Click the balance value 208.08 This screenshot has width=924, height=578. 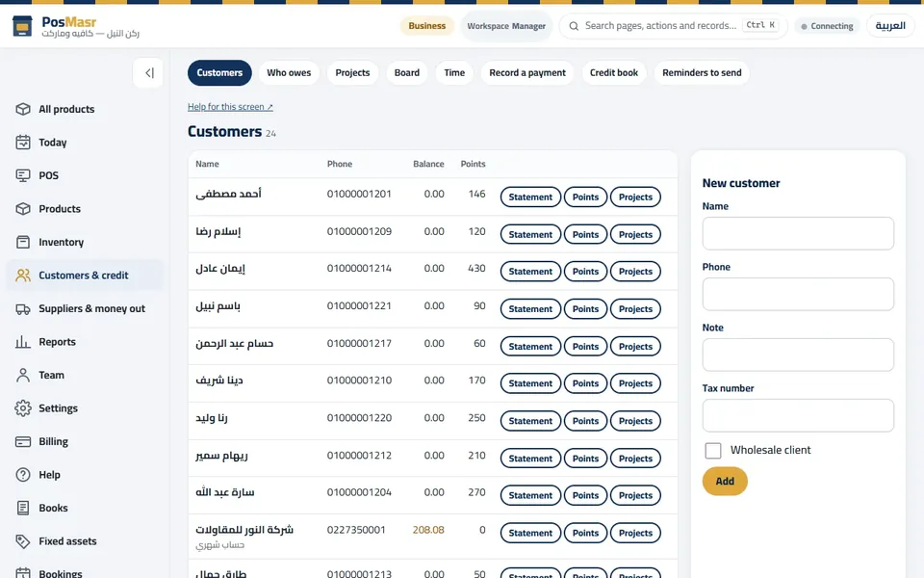pyautogui.click(x=428, y=530)
